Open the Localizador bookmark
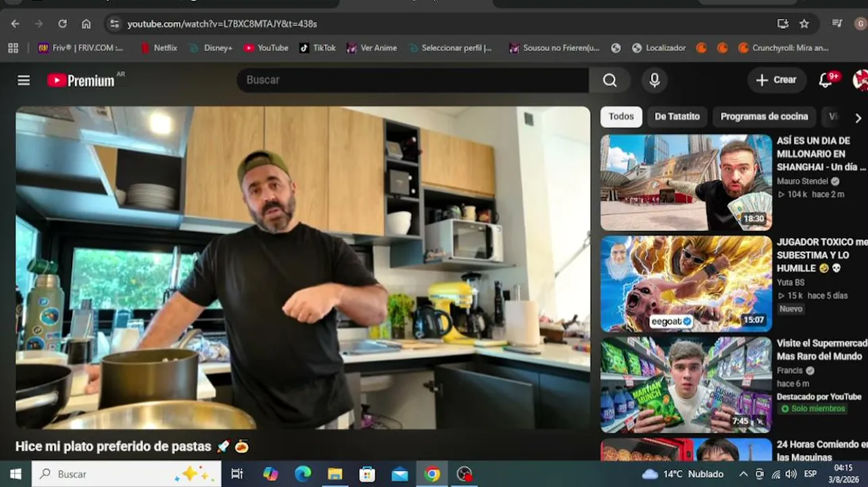Image resolution: width=868 pixels, height=487 pixels. click(x=658, y=48)
